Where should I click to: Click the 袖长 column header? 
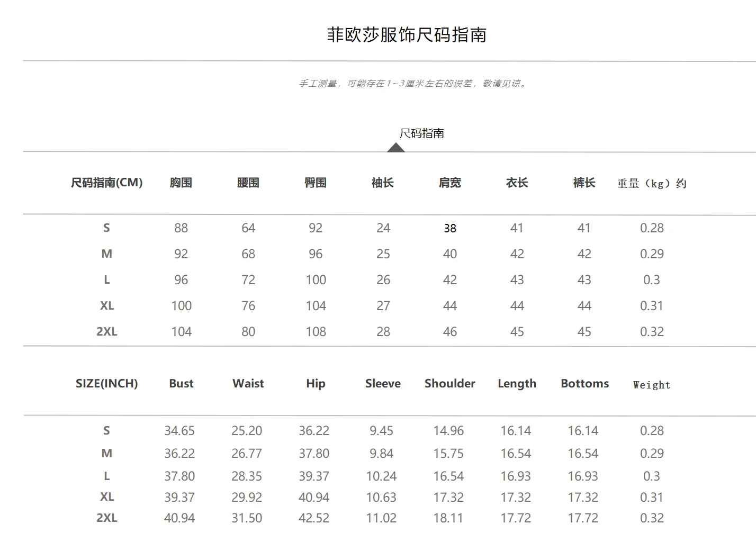coord(383,183)
